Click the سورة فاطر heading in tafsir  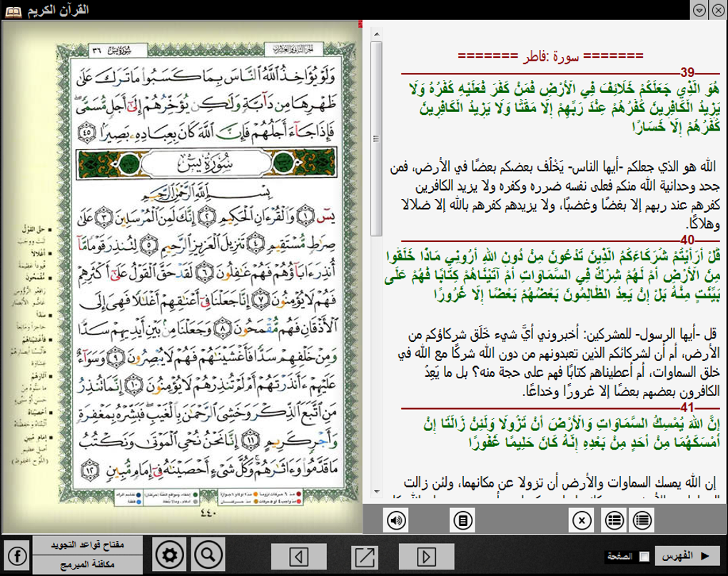550,55
